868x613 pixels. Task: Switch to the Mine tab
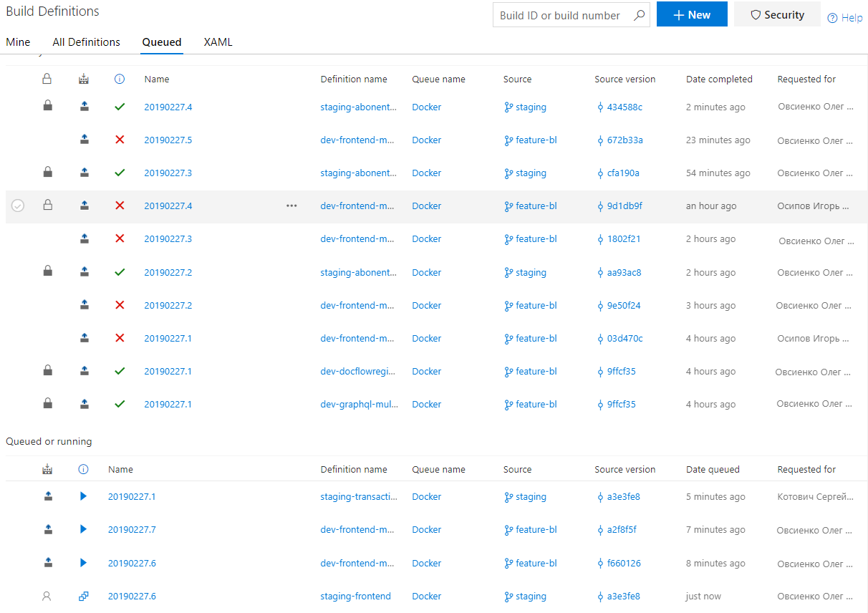tap(18, 42)
